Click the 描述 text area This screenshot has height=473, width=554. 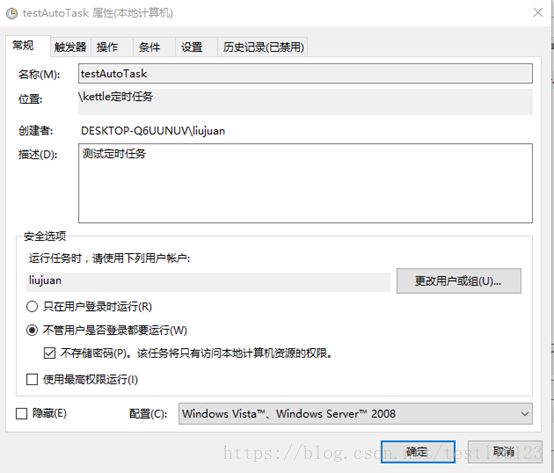pos(305,183)
